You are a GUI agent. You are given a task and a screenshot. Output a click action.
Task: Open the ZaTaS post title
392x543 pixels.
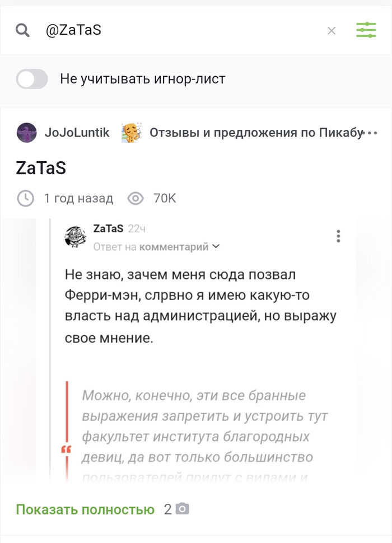pos(41,167)
